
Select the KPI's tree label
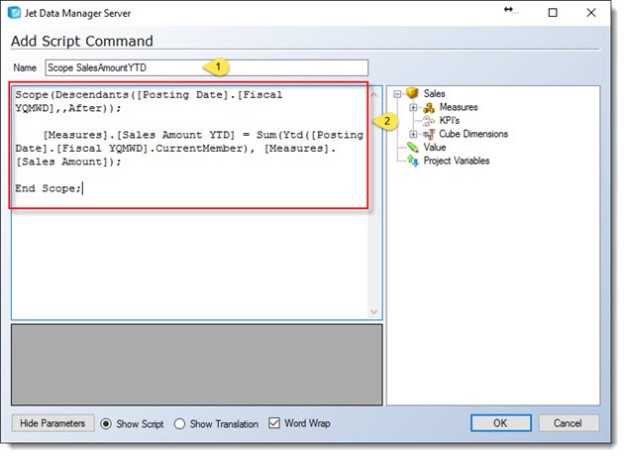(x=449, y=121)
